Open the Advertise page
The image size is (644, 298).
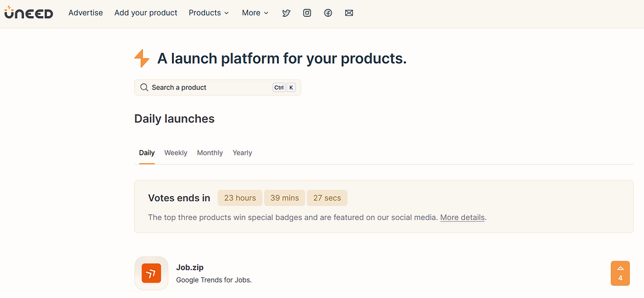(x=86, y=13)
